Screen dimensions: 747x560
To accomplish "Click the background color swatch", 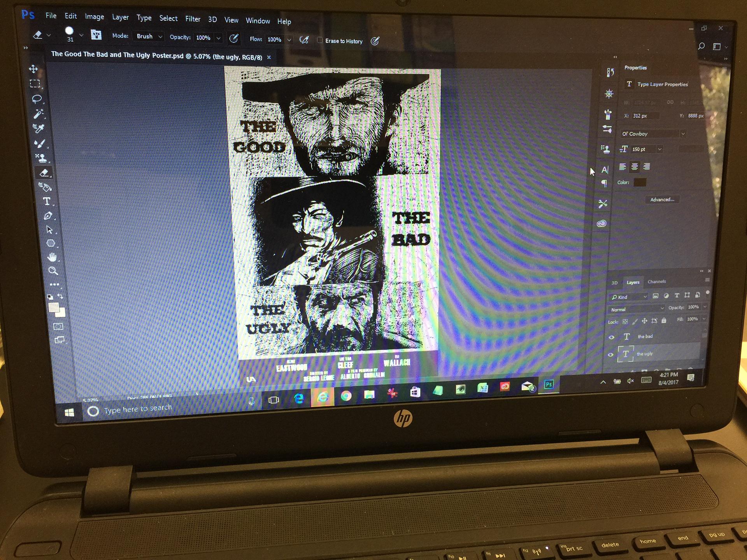I will click(x=61, y=313).
